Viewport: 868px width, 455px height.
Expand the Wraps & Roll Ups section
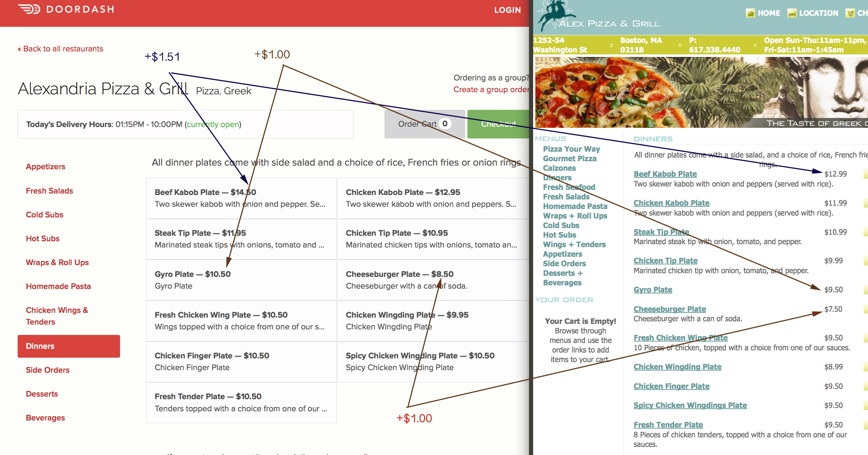pyautogui.click(x=57, y=263)
